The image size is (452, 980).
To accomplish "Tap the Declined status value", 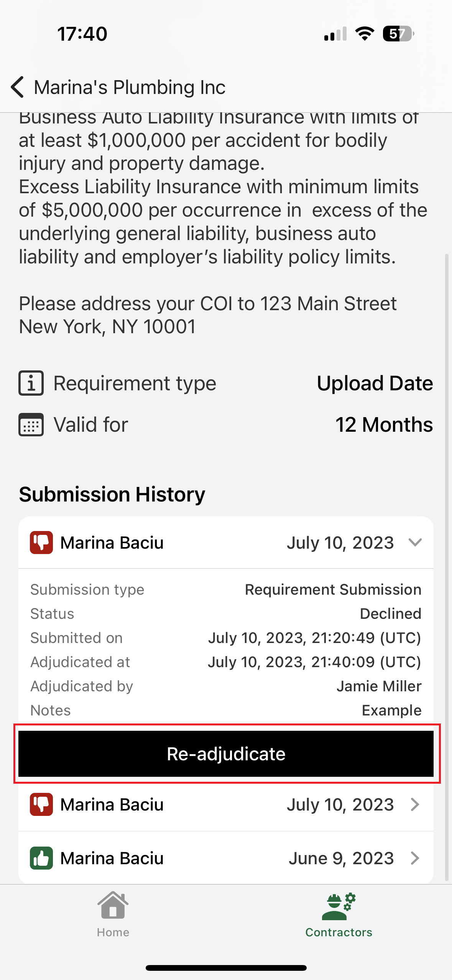I will point(390,614).
